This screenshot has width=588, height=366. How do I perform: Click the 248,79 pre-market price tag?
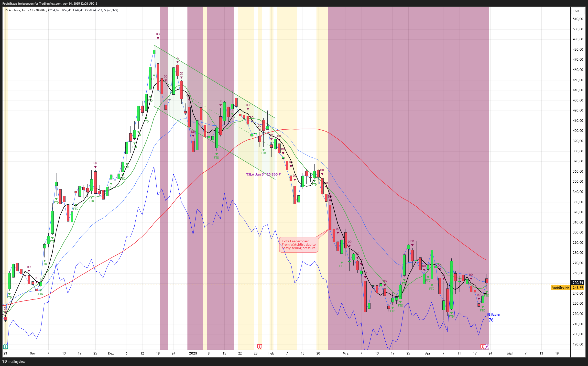tap(578, 288)
